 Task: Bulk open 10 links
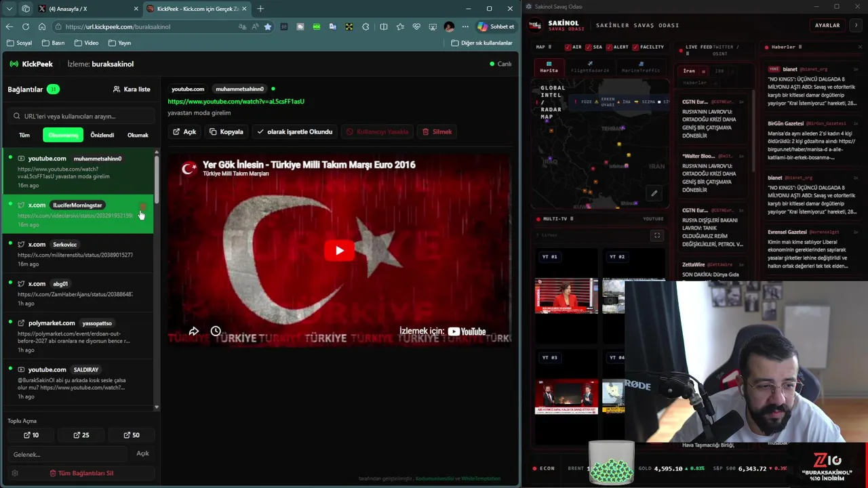click(31, 435)
